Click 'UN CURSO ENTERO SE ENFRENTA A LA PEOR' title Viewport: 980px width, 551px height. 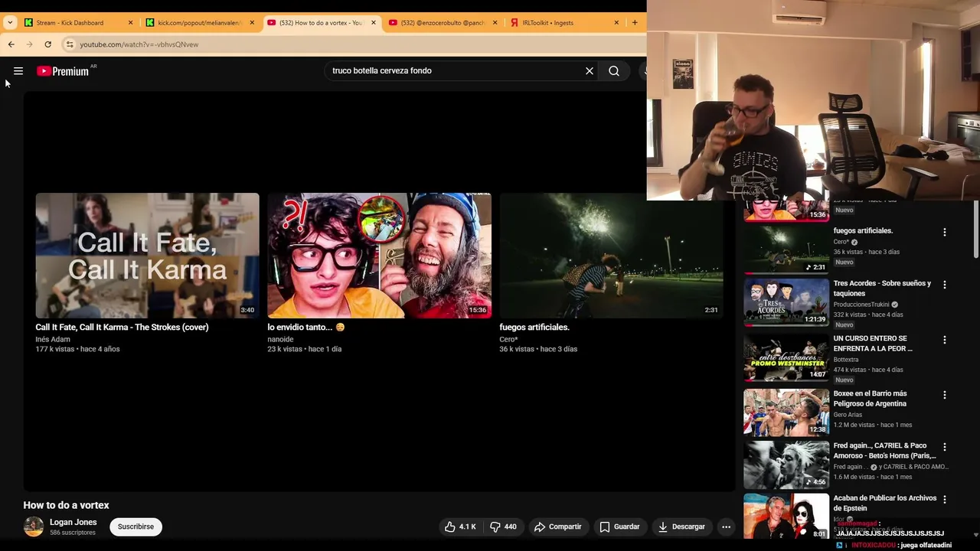click(873, 344)
